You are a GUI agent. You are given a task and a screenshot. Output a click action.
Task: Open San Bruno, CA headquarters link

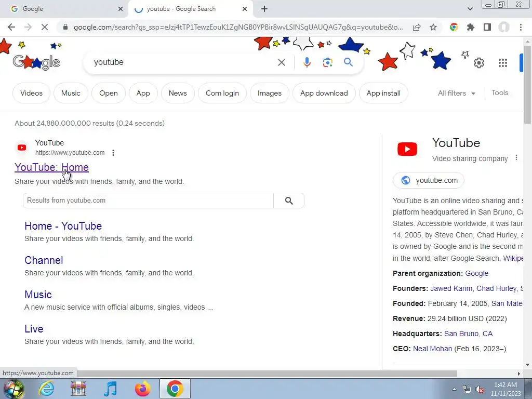pos(468,334)
